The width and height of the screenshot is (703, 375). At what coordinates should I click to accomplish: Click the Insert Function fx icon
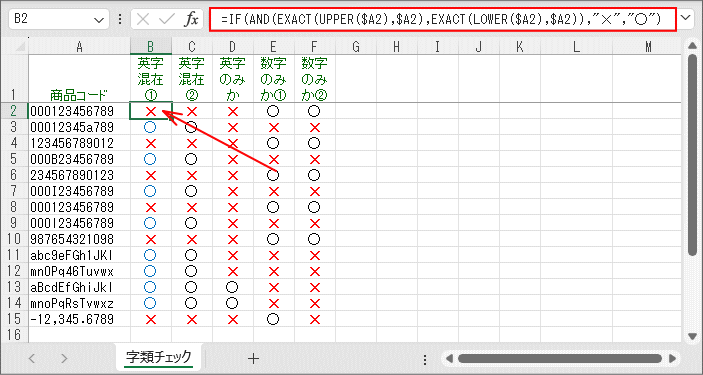191,19
